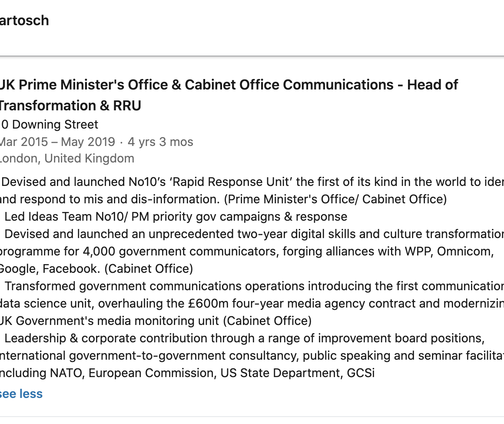Click the 'Transformed government communications operations' bullet line

tap(252, 286)
